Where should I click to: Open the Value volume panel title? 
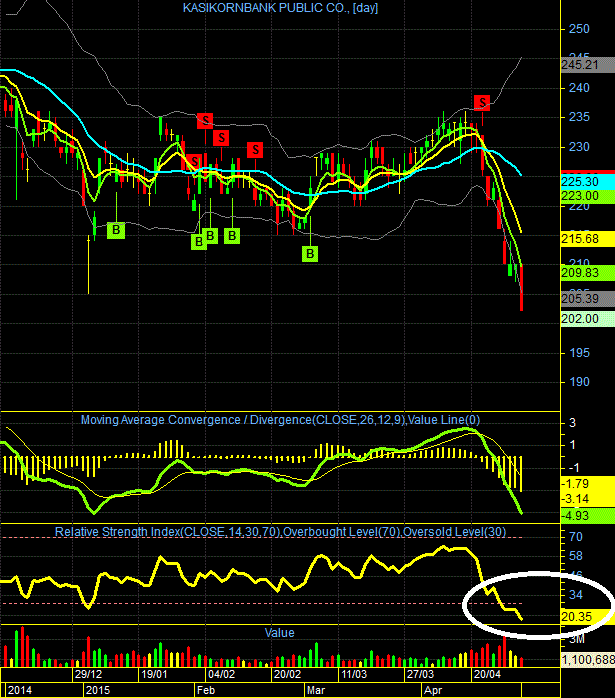(279, 633)
